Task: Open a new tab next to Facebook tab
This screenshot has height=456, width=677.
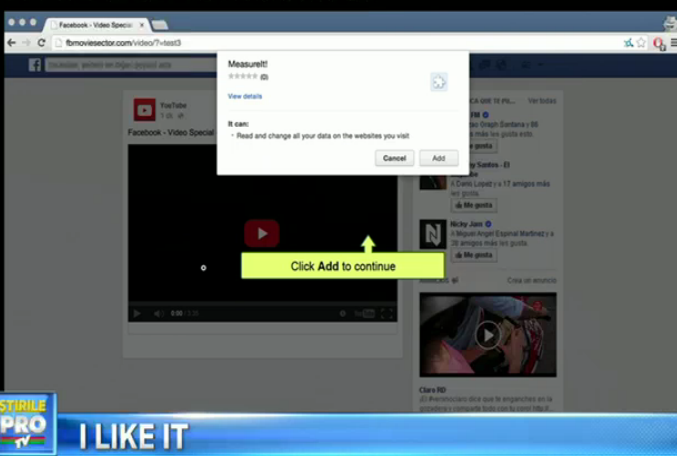Action: coord(160,24)
